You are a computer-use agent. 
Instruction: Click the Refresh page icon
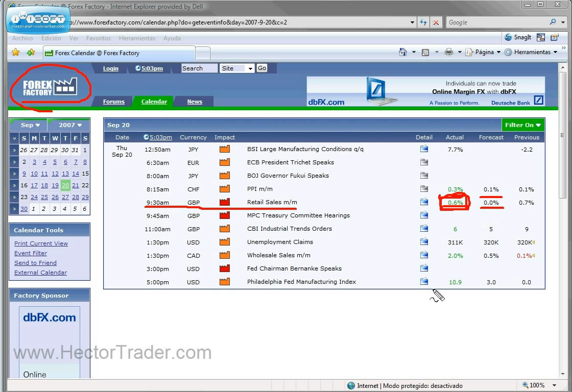(x=423, y=22)
